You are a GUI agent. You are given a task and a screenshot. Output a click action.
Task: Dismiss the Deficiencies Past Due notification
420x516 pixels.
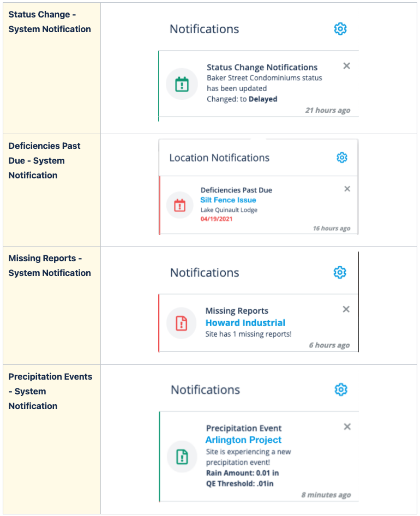point(347,189)
